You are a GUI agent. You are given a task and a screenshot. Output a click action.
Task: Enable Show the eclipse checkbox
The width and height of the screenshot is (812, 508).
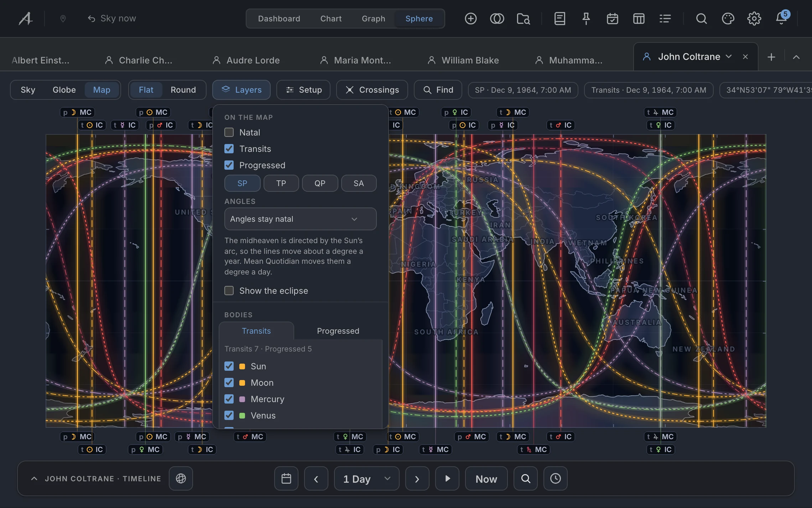pyautogui.click(x=229, y=291)
